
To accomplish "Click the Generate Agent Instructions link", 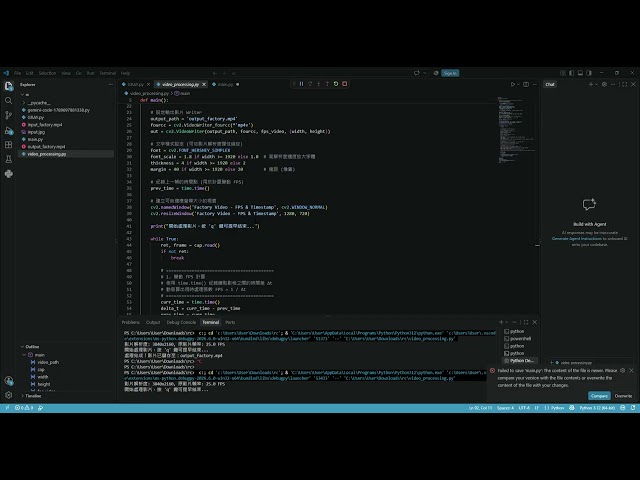I will (577, 238).
